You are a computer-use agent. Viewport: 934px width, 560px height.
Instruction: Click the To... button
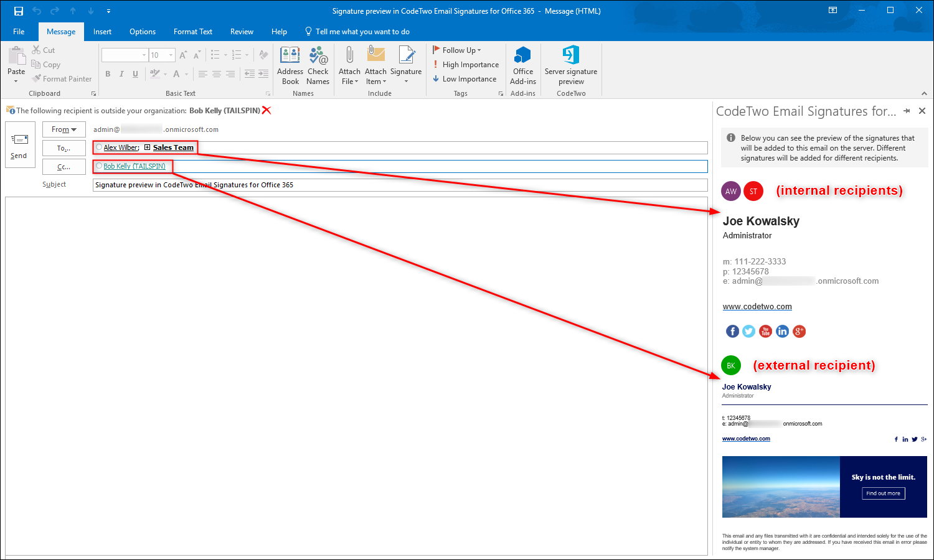[x=64, y=148]
